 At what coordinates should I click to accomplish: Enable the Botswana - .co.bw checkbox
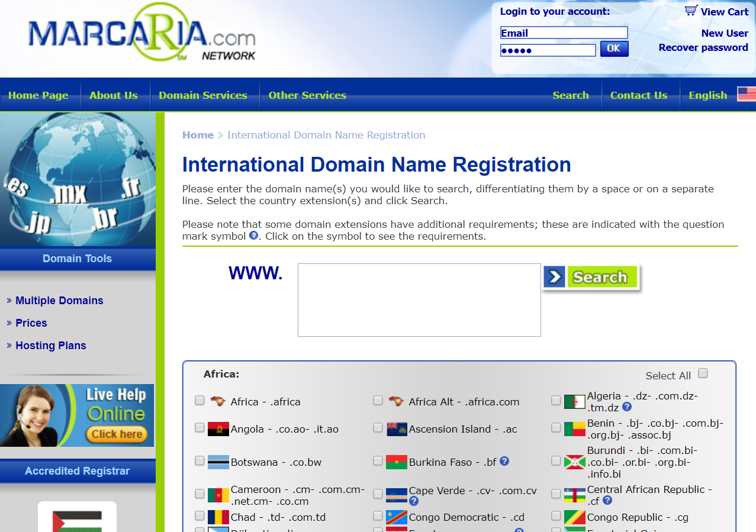(200, 460)
